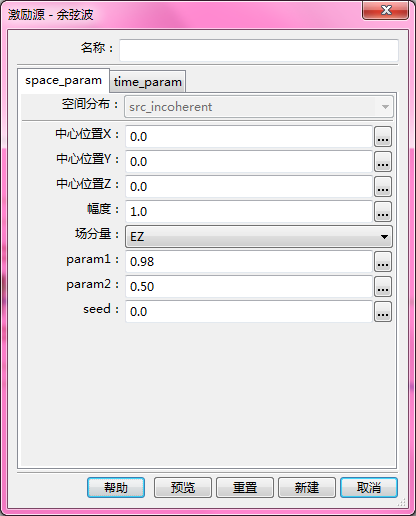Open ellipsis button for 中心位置Z
This screenshot has width=416, height=516.
[383, 187]
